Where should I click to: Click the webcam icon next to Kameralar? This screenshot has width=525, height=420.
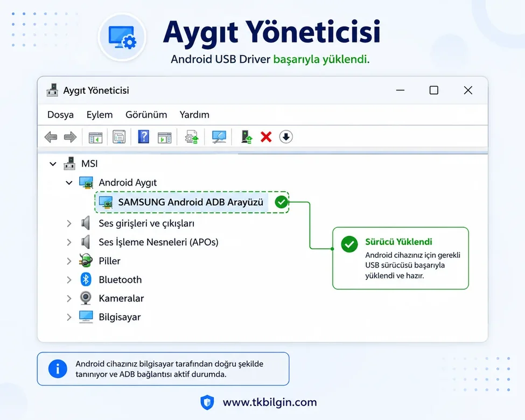86,298
